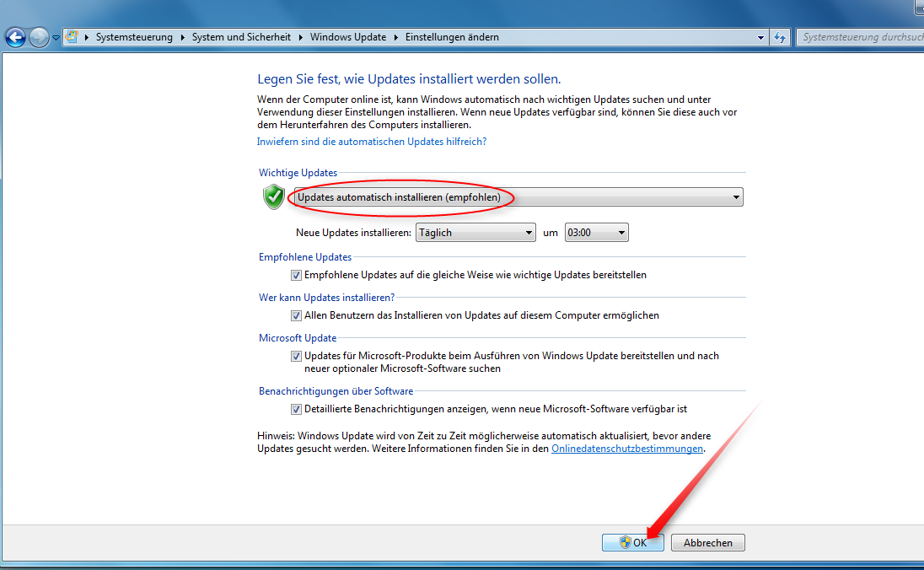Open the address bar history dropdown

760,37
